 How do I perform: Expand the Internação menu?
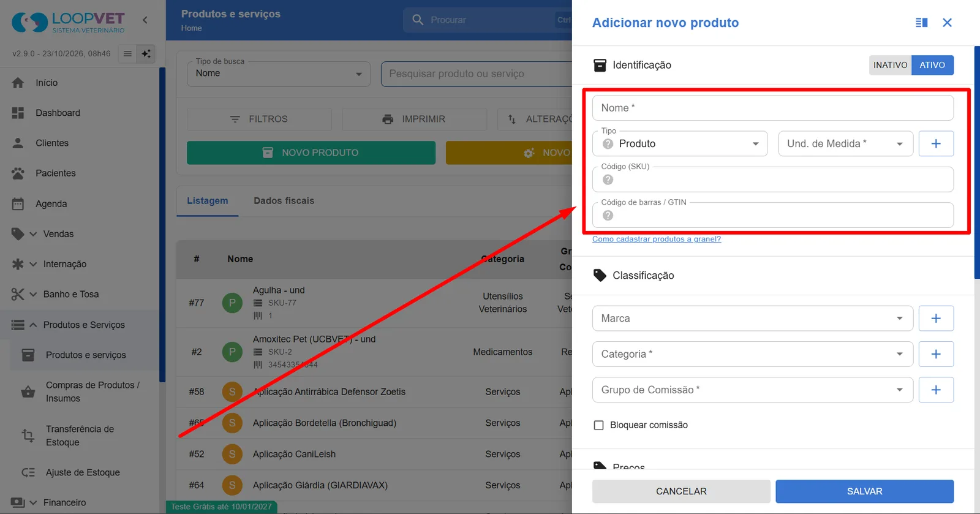tap(65, 264)
